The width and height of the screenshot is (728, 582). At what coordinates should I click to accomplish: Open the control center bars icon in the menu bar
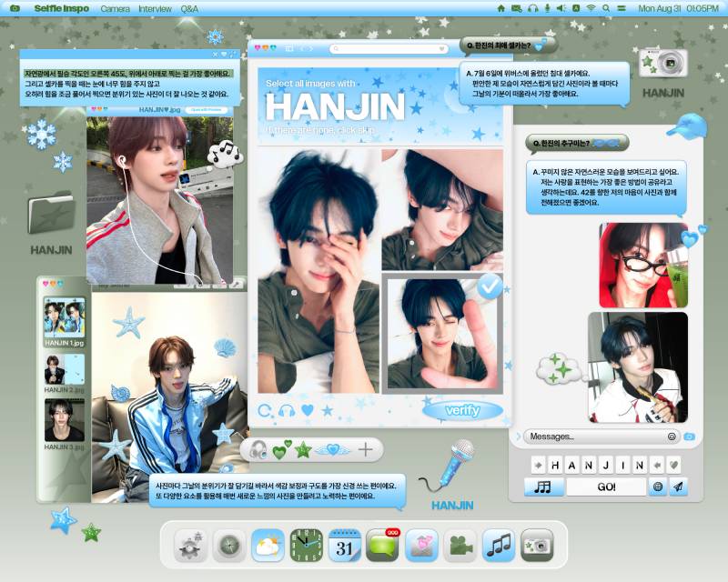pos(622,8)
